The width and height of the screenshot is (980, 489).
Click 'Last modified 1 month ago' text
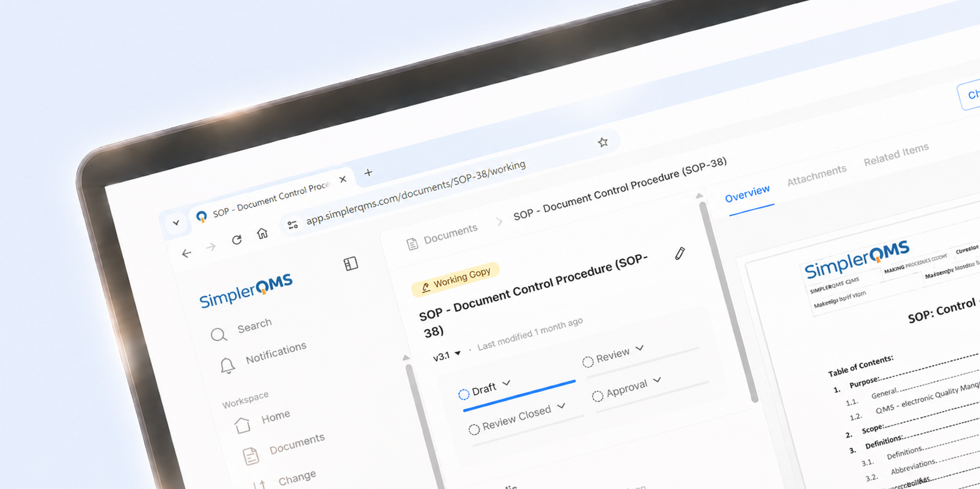click(530, 334)
